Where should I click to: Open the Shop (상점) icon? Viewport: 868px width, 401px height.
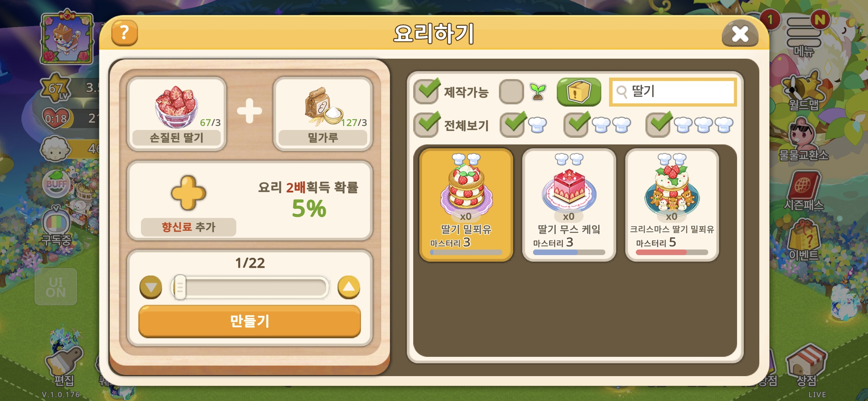coord(807,366)
